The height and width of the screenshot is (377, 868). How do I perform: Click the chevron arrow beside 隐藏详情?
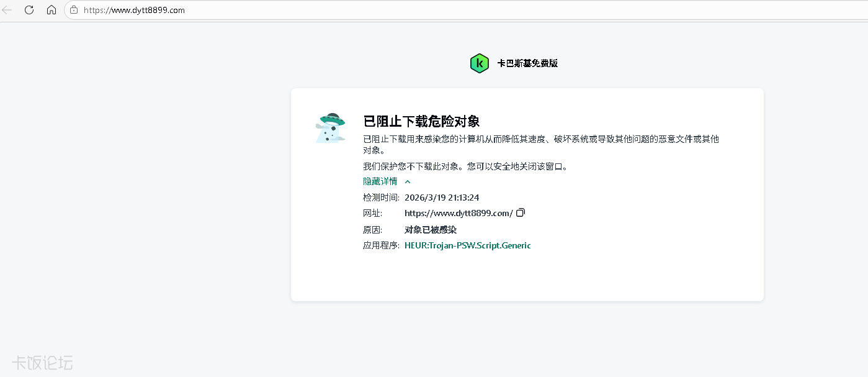pos(408,182)
